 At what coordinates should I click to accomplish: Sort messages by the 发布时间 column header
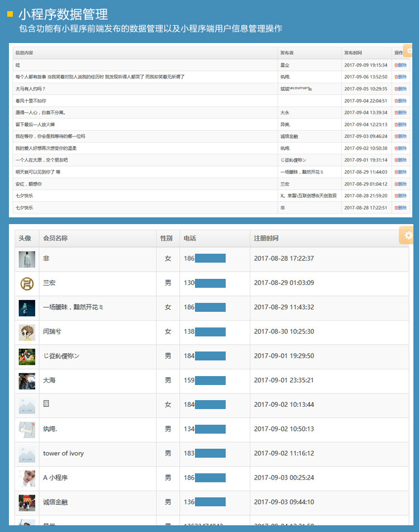pyautogui.click(x=353, y=53)
